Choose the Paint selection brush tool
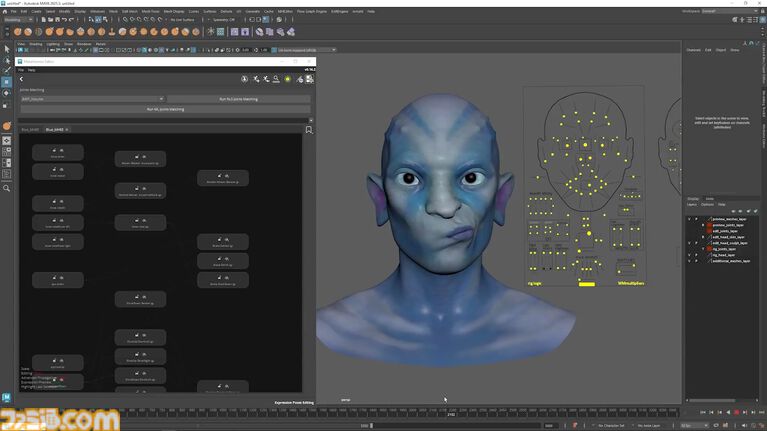This screenshot has width=767, height=431. coord(7,70)
